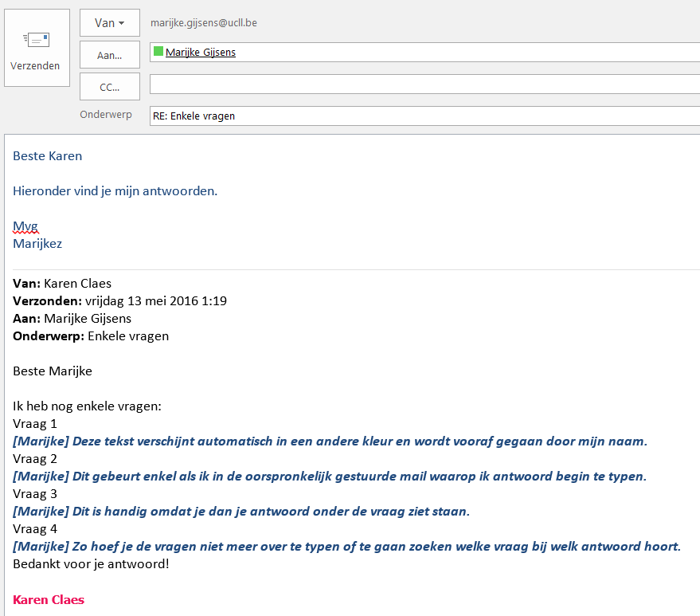Image resolution: width=700 pixels, height=616 pixels.
Task: Click the "Bedankt voor je antwoord!" line
Action: pos(91,564)
